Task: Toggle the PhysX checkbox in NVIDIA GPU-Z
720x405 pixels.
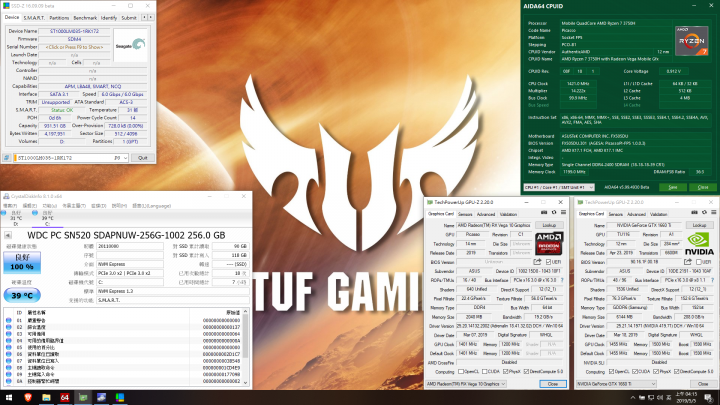Action: [x=656, y=371]
